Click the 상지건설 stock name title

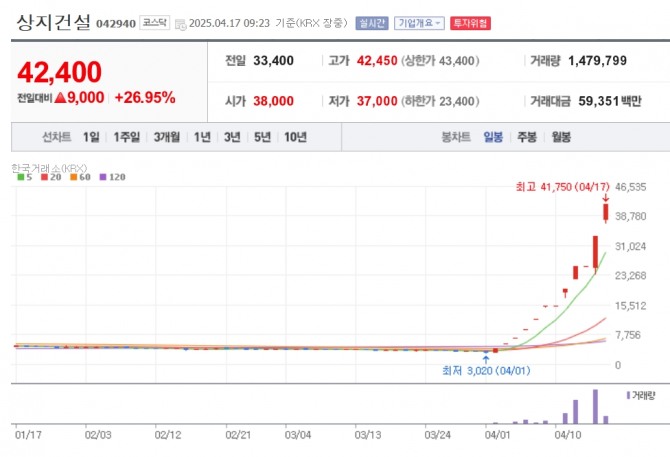click(53, 21)
